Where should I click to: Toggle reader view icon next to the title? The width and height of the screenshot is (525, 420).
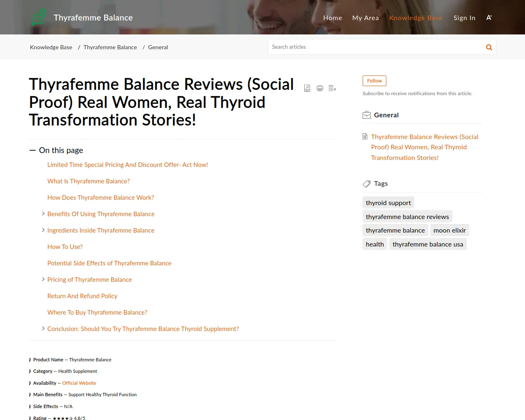point(332,88)
